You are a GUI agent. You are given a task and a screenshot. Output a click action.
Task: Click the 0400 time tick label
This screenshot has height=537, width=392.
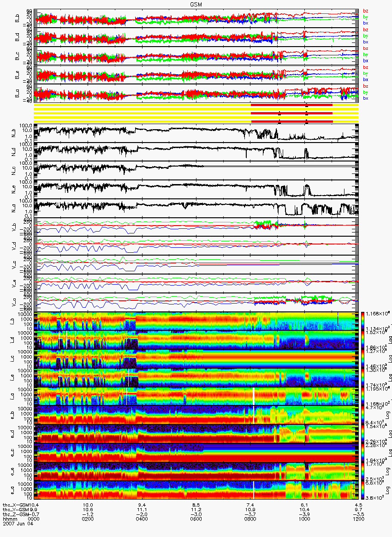142,519
